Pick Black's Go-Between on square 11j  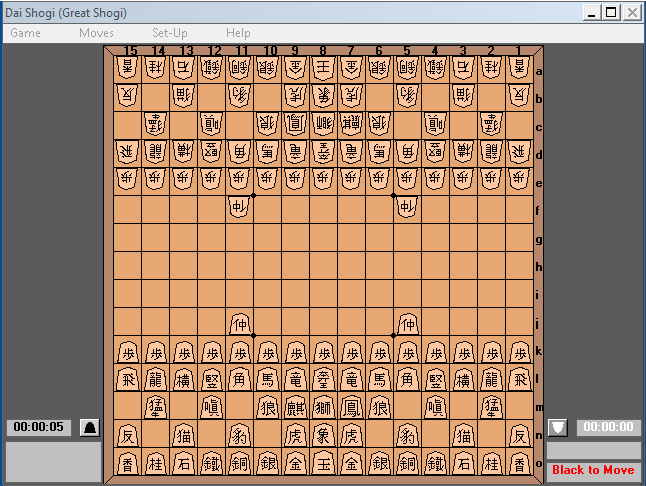pyautogui.click(x=240, y=324)
